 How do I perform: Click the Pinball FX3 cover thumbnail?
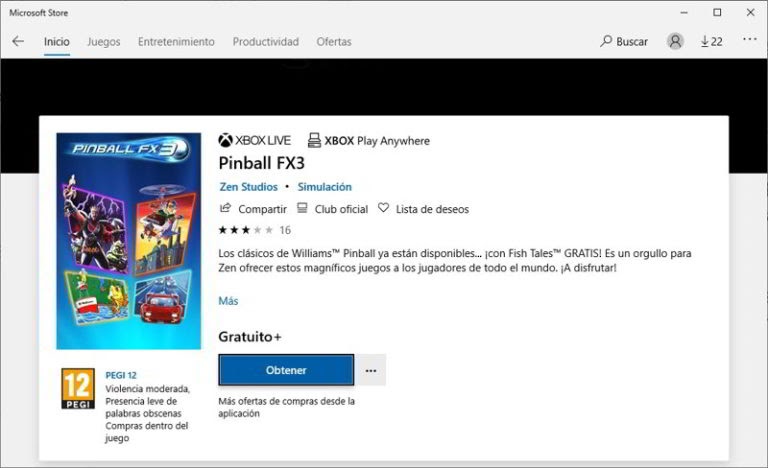tap(128, 241)
